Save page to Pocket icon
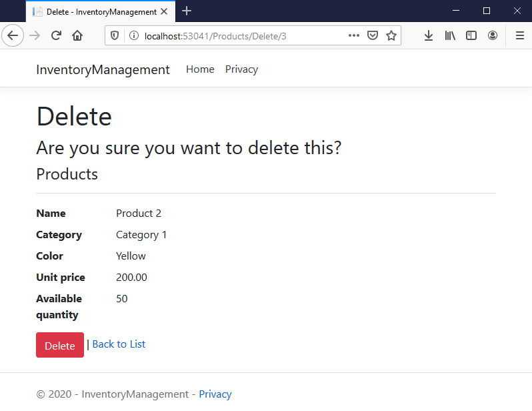Screen dimensions: 532x411 point(373,35)
